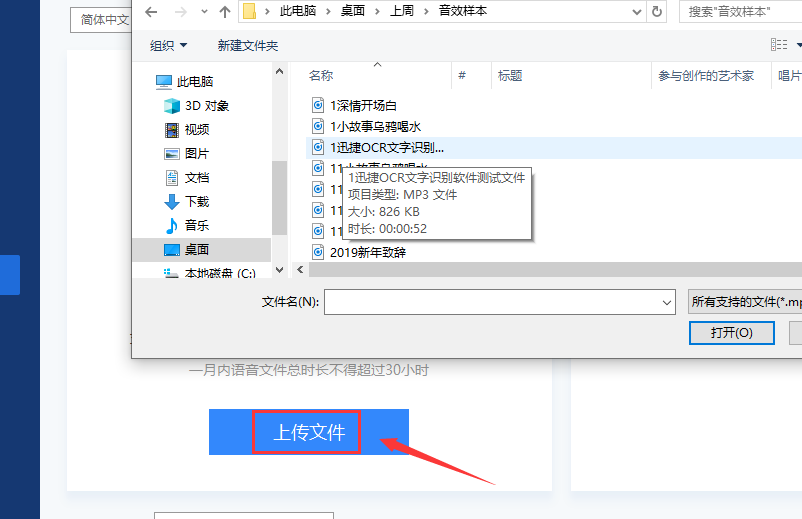Click the audio icon beside 2019新年致辞
The width and height of the screenshot is (802, 519).
[x=318, y=252]
